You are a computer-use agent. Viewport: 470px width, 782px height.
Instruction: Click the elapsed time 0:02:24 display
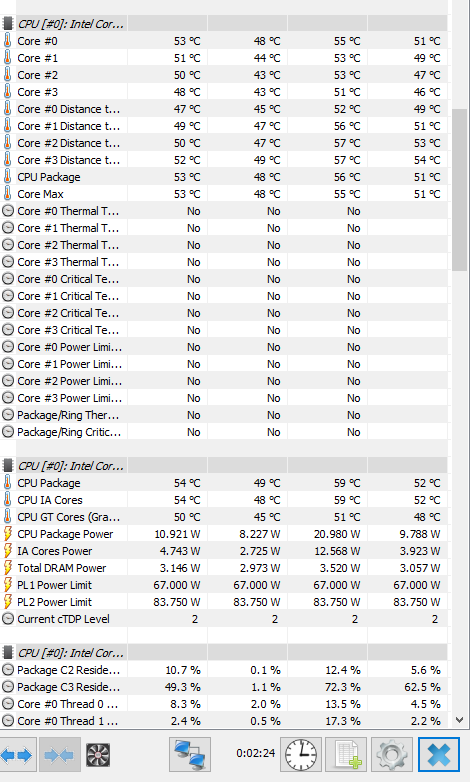[x=255, y=753]
